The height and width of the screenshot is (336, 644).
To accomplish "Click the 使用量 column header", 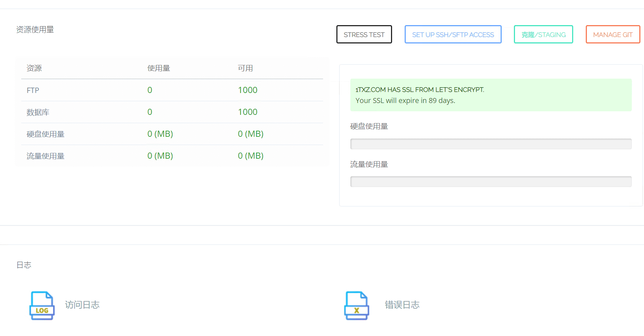I will point(158,68).
